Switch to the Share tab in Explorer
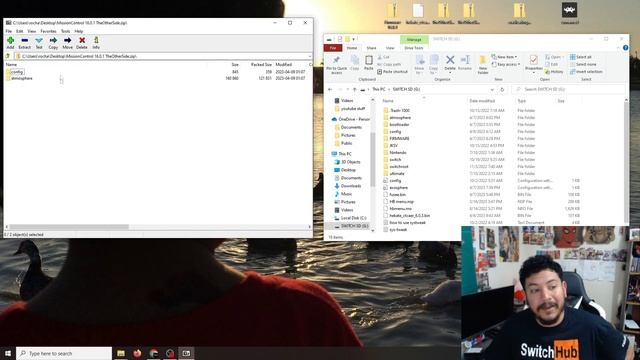 click(371, 48)
